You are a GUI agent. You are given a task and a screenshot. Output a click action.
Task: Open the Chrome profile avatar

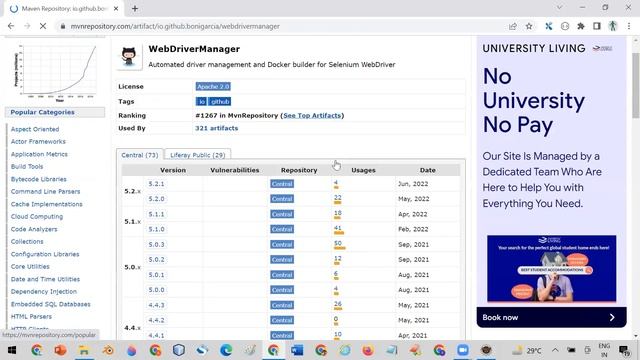613,26
